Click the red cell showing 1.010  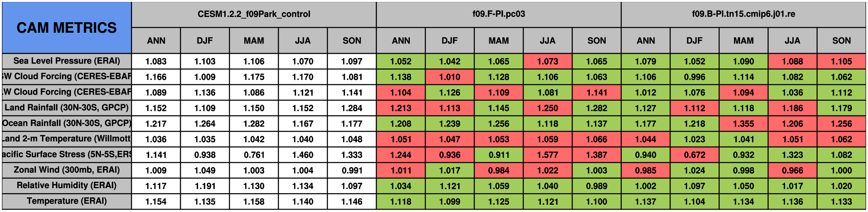tap(449, 77)
